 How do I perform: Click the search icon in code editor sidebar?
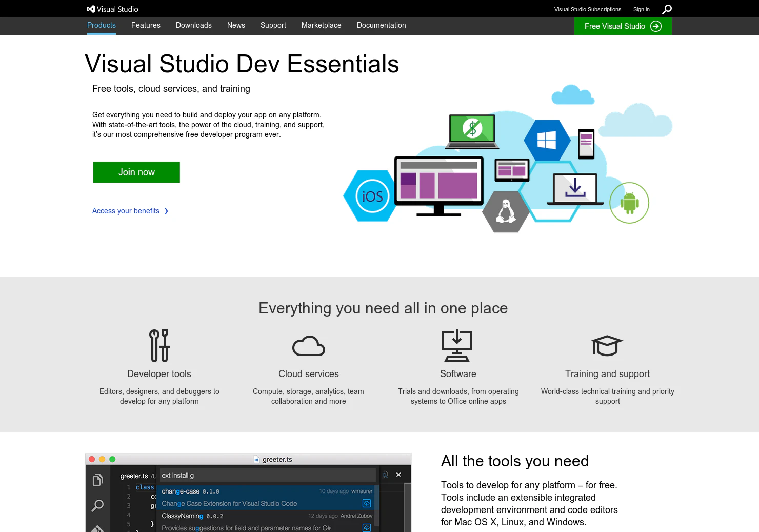pos(97,506)
